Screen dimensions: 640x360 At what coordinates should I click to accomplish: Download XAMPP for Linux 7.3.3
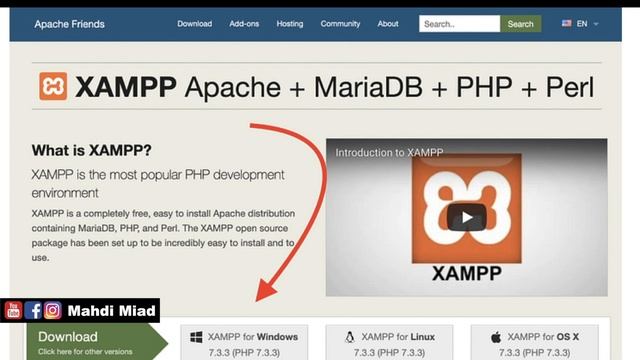tap(389, 343)
